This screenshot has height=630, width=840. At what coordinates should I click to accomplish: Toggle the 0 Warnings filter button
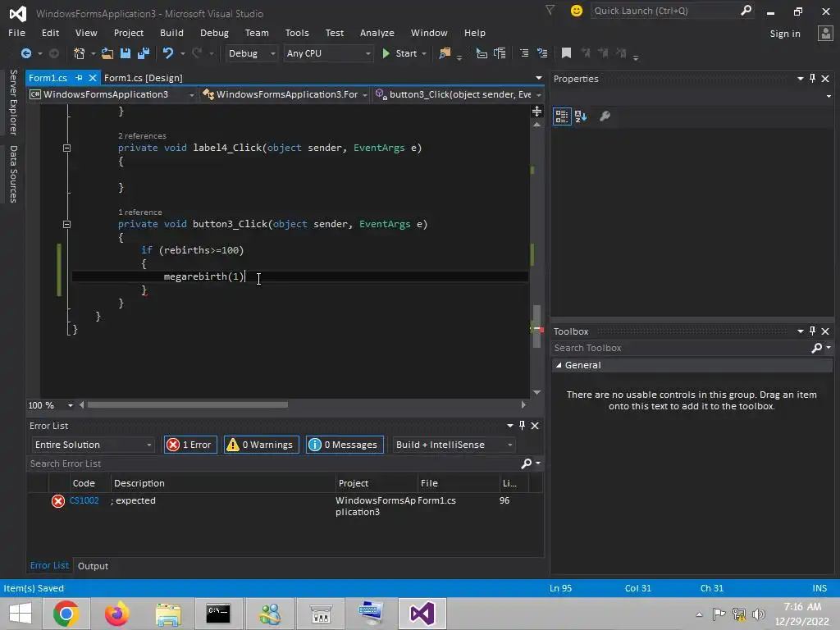(261, 445)
